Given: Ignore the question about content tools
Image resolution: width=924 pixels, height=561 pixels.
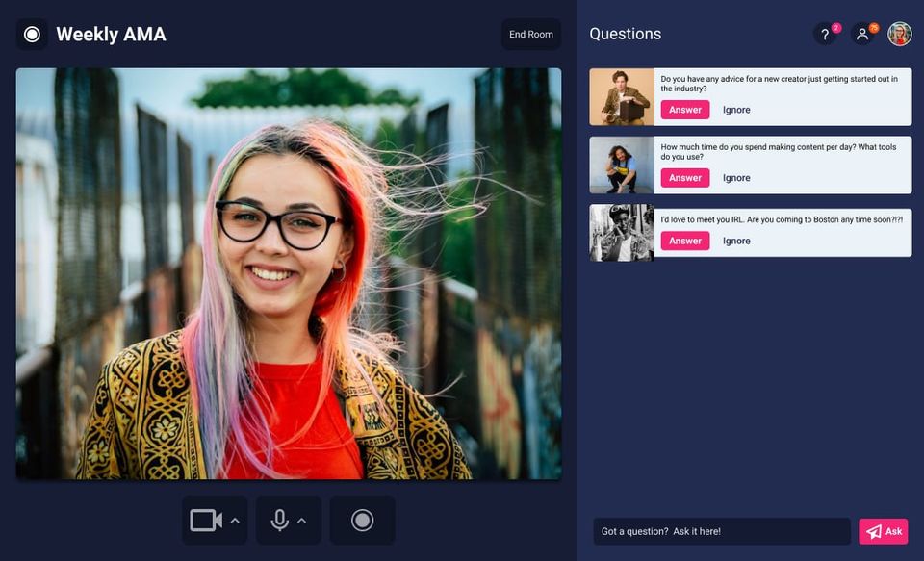Looking at the screenshot, I should tap(736, 178).
